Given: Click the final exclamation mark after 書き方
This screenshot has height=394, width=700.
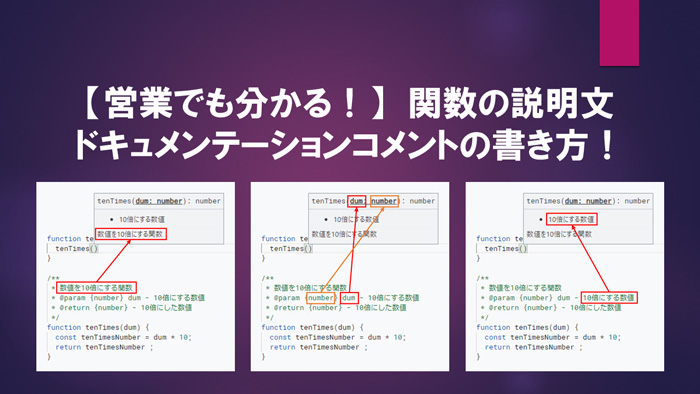Looking at the screenshot, I should pyautogui.click(x=606, y=146).
